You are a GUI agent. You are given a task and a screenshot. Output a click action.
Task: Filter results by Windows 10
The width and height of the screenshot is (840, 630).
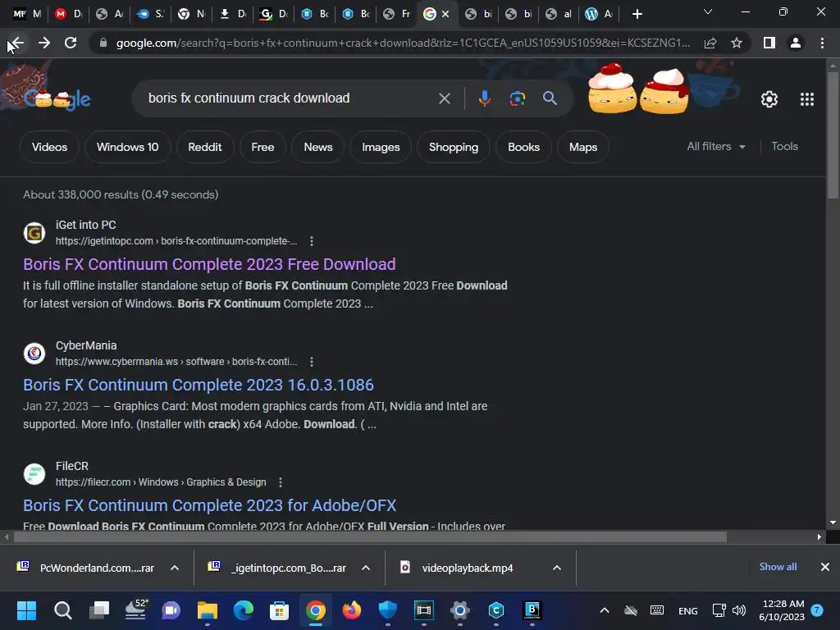click(127, 147)
